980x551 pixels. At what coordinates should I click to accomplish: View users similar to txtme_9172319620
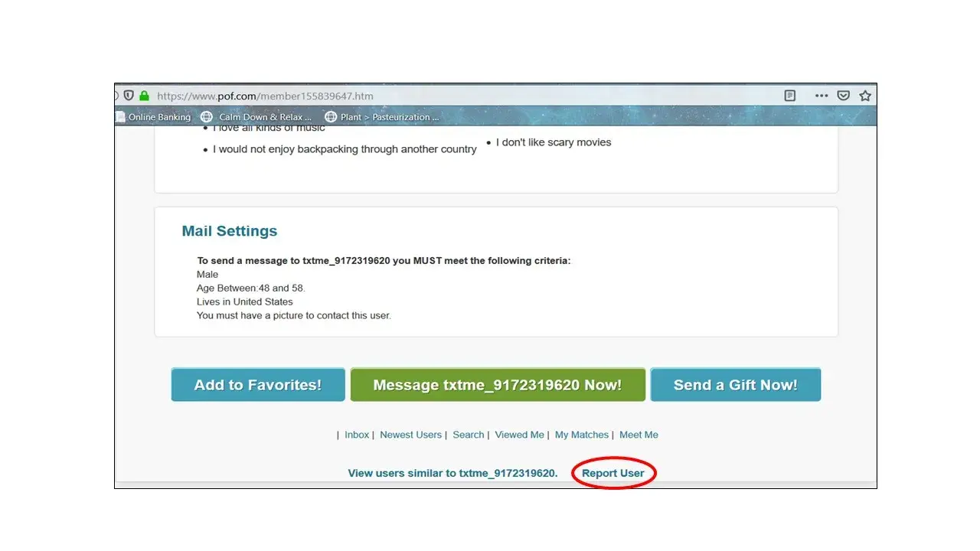pos(452,473)
